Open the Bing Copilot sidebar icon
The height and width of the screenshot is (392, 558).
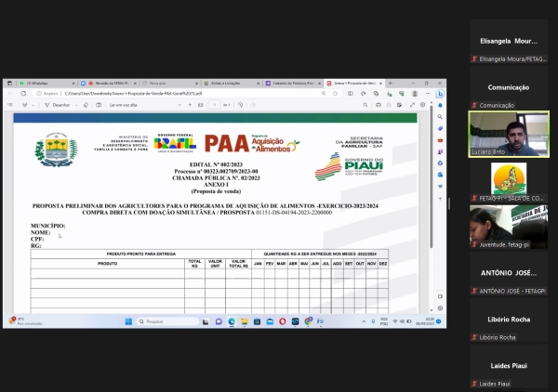pyautogui.click(x=440, y=93)
